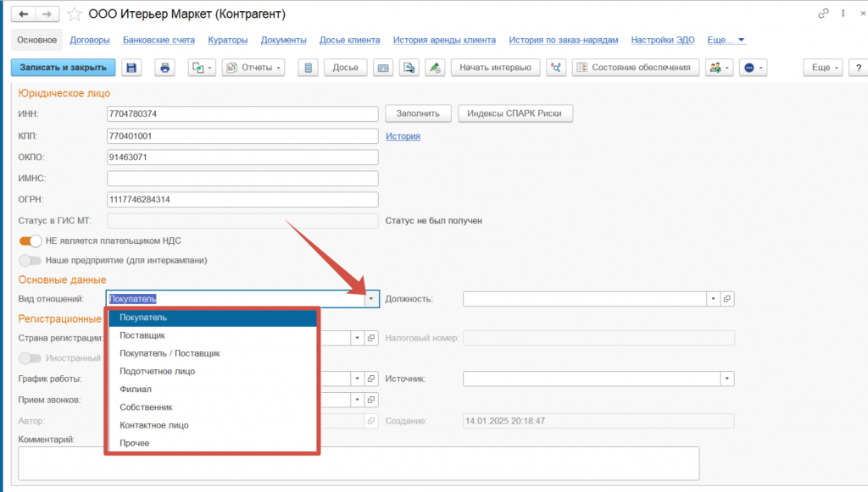The height and width of the screenshot is (492, 868).
Task: Expand the Отчеты dropdown button
Action: pos(253,68)
